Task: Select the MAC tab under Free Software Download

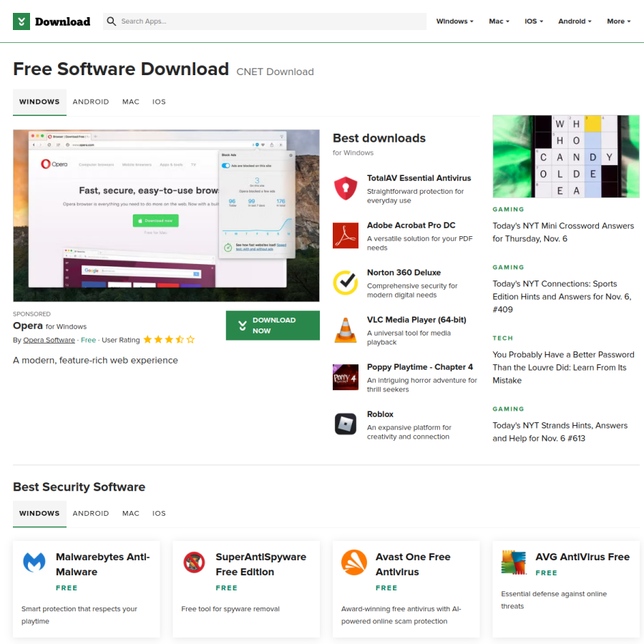Action: [x=131, y=102]
